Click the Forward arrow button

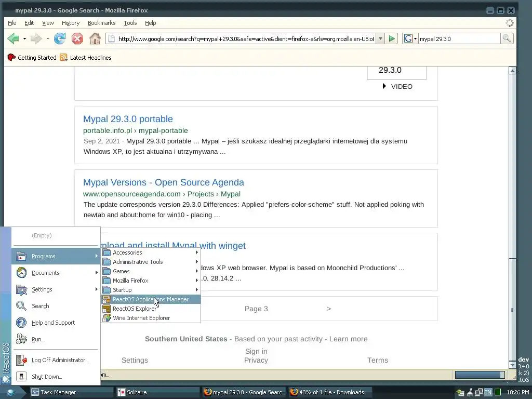[x=36, y=38]
